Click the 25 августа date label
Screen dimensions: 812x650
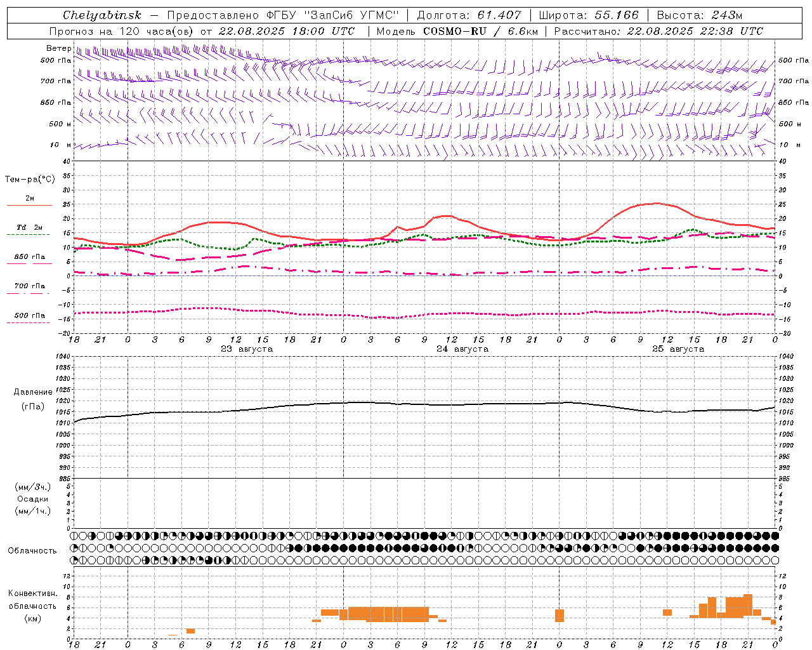[678, 349]
